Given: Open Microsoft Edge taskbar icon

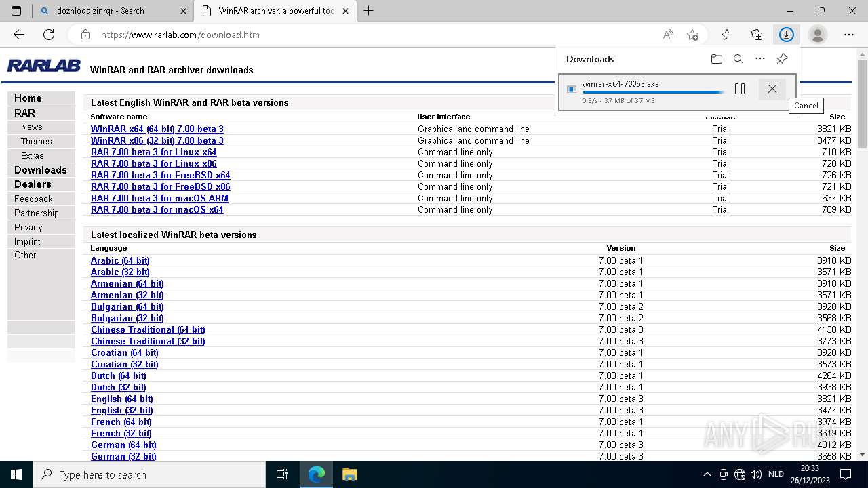Looking at the screenshot, I should pos(316,474).
